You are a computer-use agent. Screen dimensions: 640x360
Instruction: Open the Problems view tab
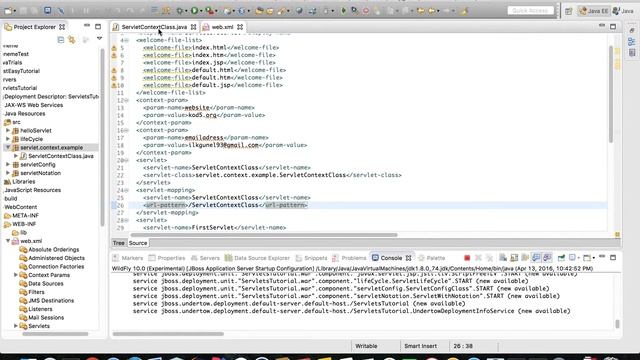point(349,258)
